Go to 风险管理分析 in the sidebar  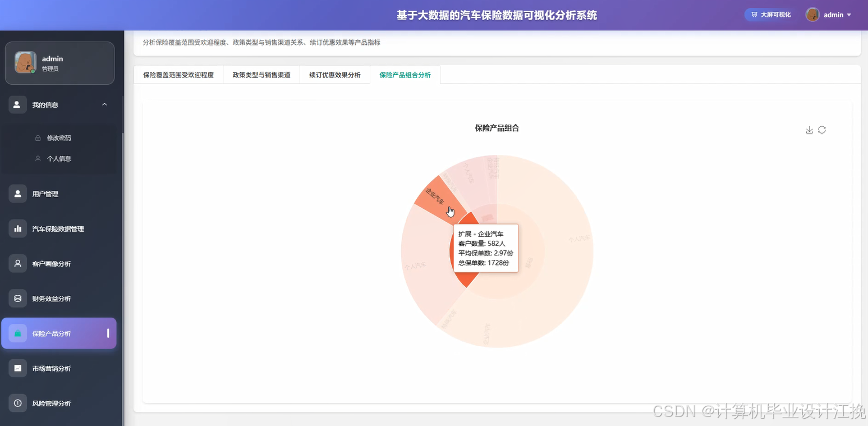(59, 403)
